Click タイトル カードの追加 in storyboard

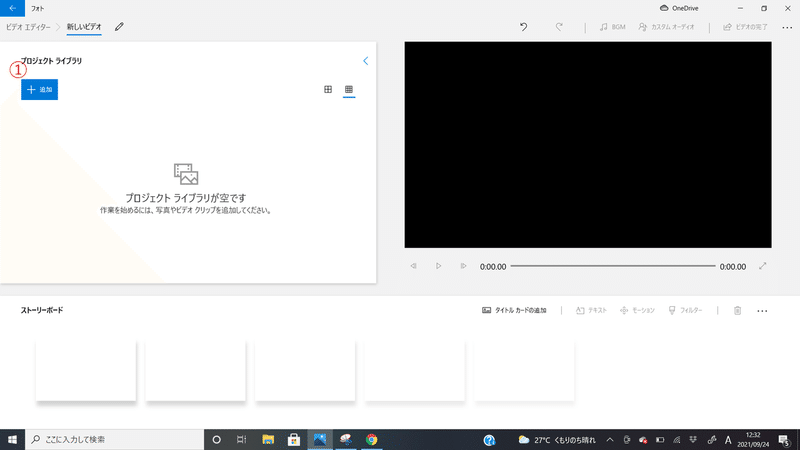coord(514,310)
